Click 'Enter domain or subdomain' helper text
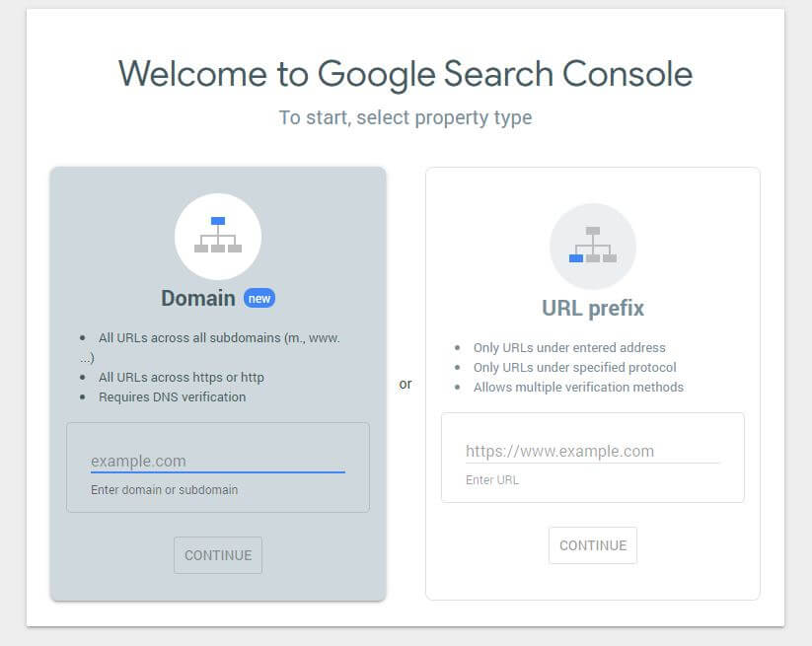Image resolution: width=812 pixels, height=646 pixels. pyautogui.click(x=164, y=489)
